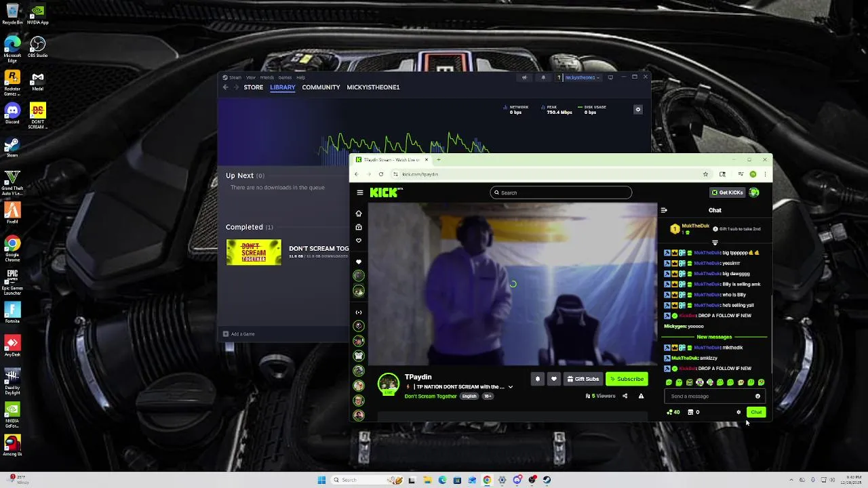
Task: Close the TPaydin Stream tab
Action: click(427, 160)
